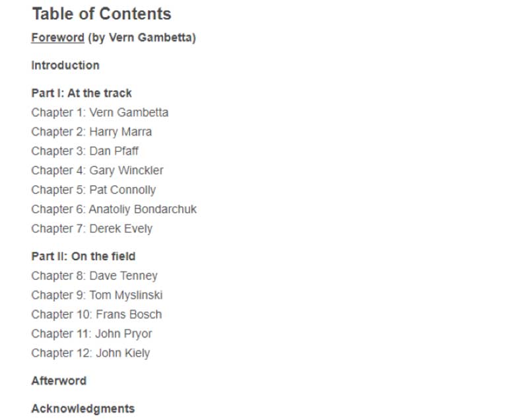528x420 pixels.
Task: Open Chapter 12: John Kiely
Action: (90, 353)
